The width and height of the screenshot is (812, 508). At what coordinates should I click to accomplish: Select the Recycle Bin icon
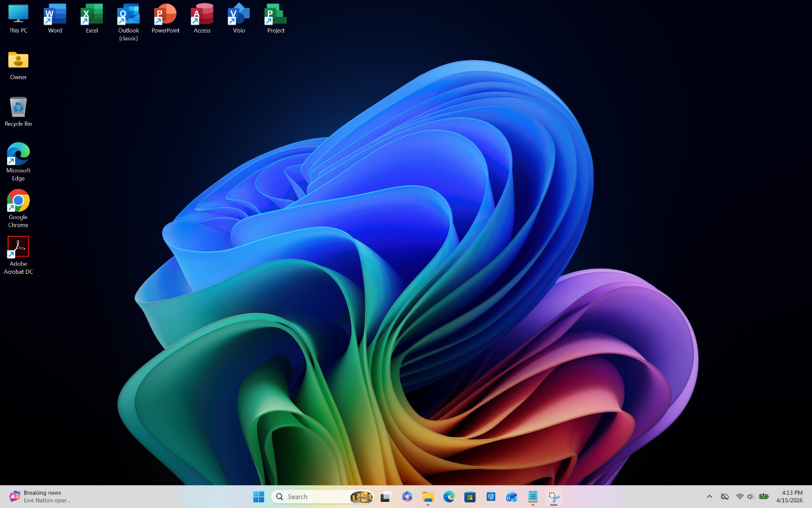coord(18,112)
